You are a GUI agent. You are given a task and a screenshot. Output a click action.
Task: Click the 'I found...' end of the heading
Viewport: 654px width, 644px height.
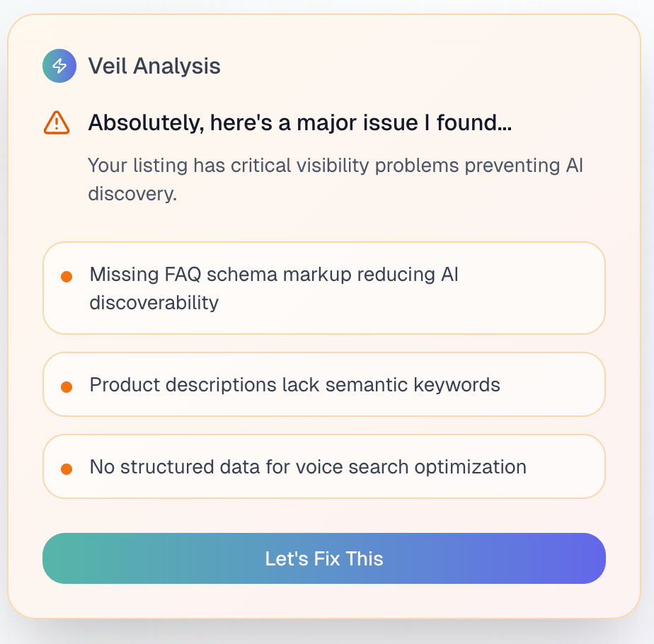[x=473, y=123]
